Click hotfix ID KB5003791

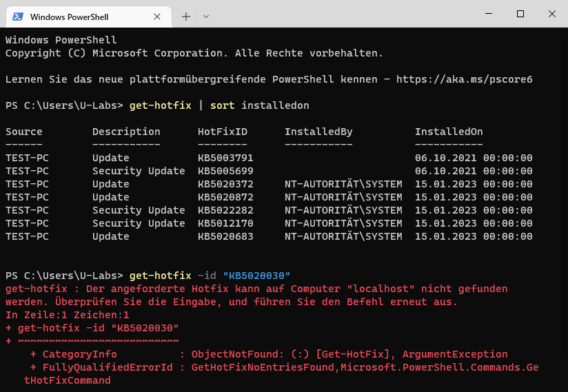(225, 158)
